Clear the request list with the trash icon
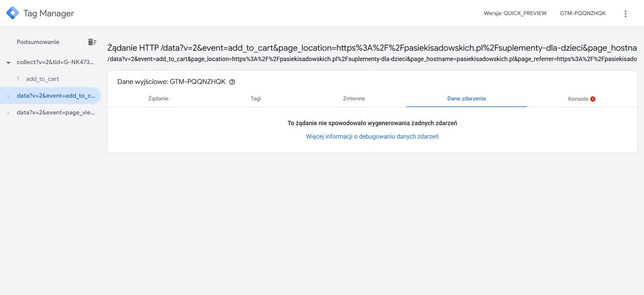Viewport: 644px width, 295px height. tap(92, 42)
